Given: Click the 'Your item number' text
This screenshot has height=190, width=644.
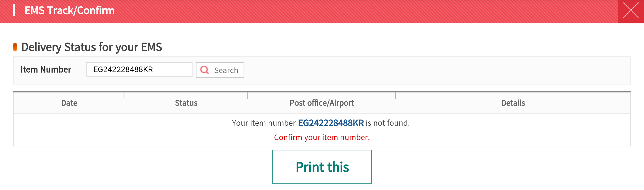Looking at the screenshot, I should point(264,123).
